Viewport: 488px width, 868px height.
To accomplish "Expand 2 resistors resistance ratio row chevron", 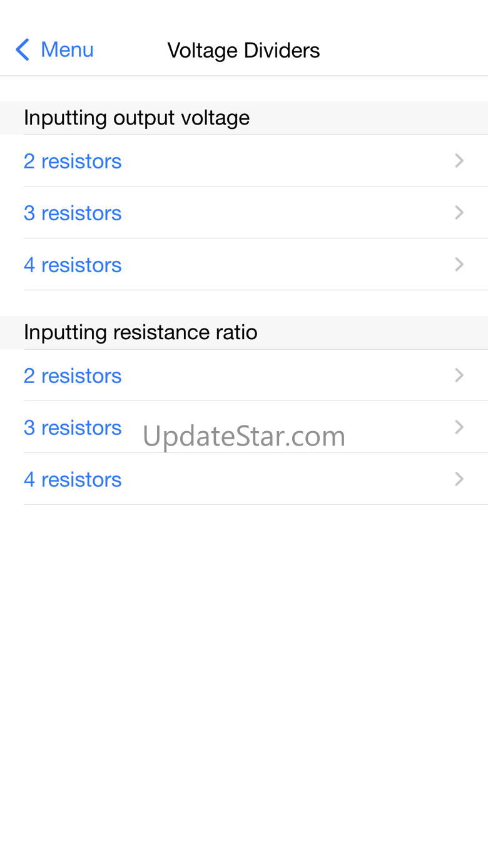I will 459,375.
